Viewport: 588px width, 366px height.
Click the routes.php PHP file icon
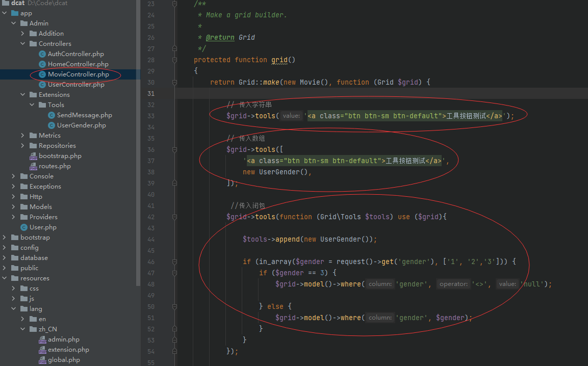point(33,166)
